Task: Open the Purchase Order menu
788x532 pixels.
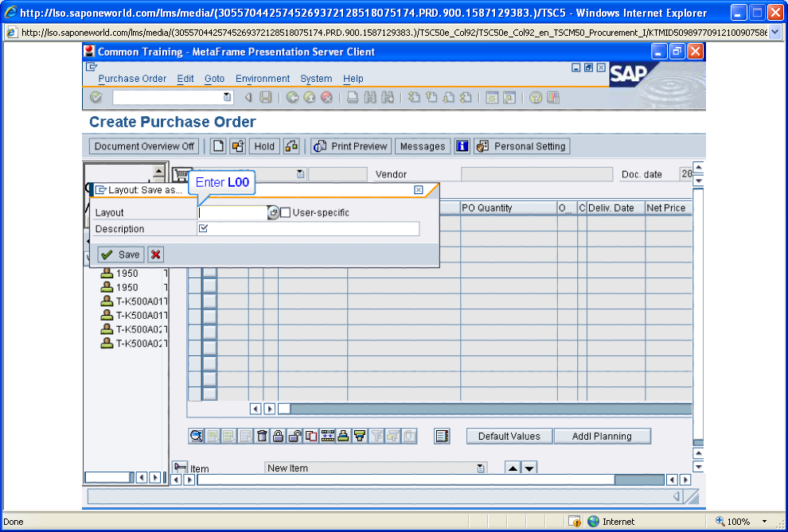Action: [132, 78]
